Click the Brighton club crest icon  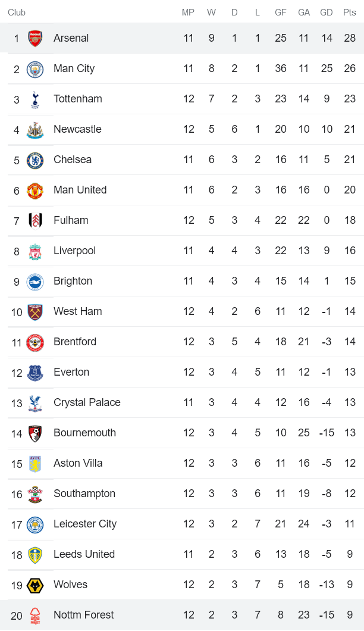35,282
